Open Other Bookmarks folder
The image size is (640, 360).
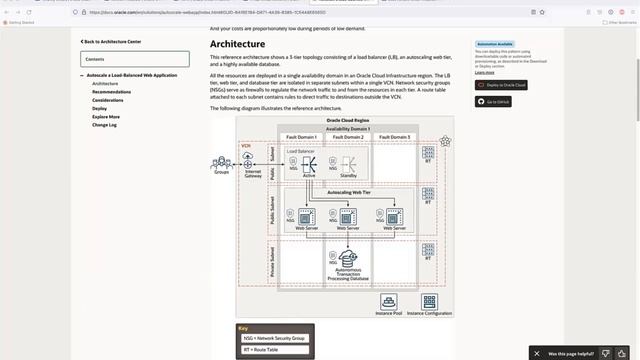619,22
